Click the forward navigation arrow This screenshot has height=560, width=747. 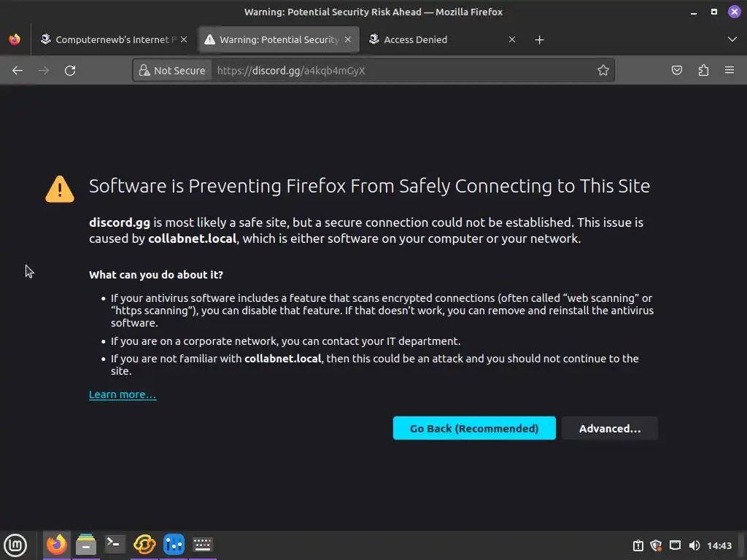(44, 71)
